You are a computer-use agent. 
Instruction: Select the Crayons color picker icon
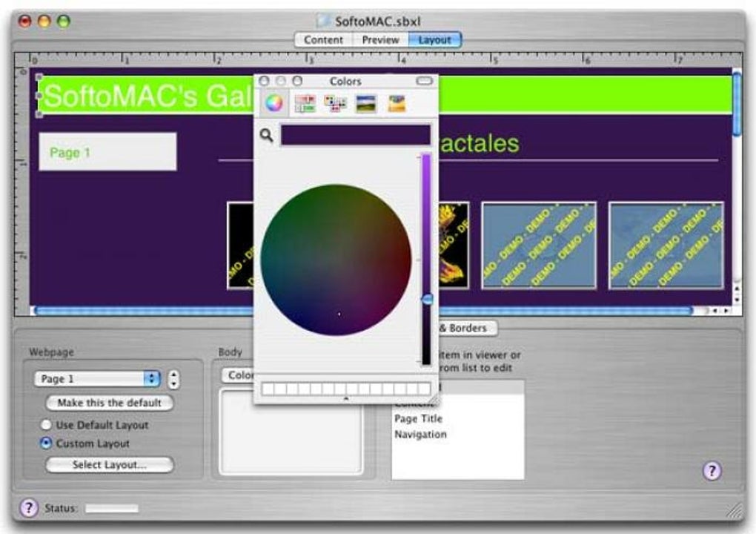pyautogui.click(x=396, y=102)
